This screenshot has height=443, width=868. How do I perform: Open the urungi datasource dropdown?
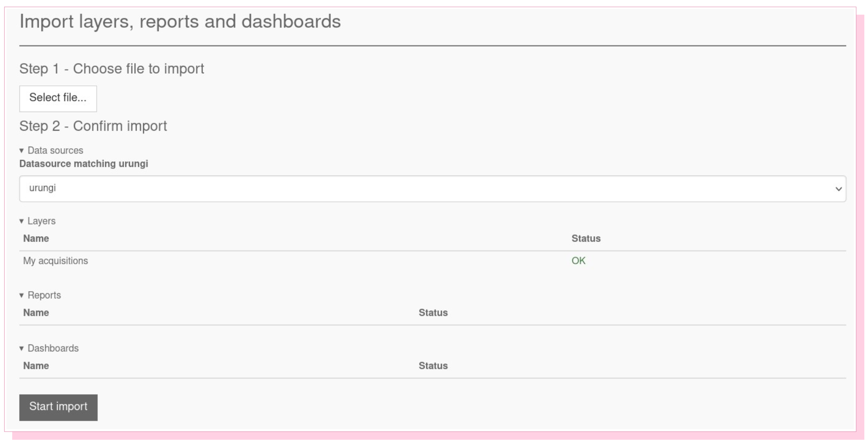432,189
